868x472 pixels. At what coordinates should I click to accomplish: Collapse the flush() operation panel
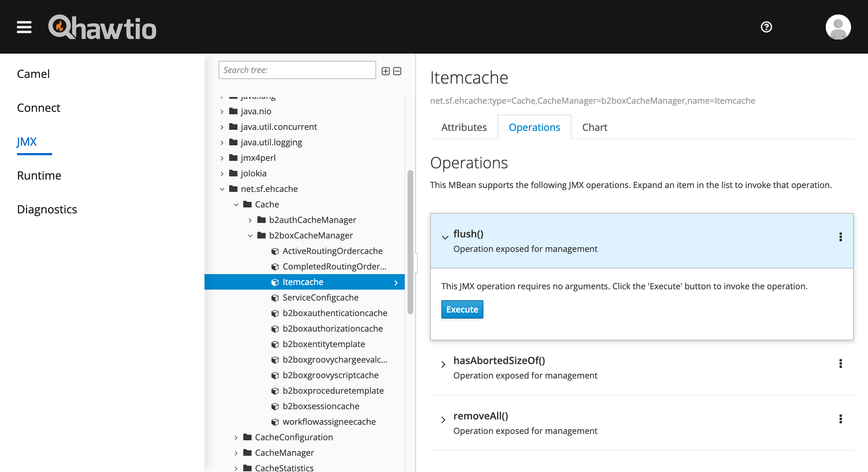click(x=445, y=237)
